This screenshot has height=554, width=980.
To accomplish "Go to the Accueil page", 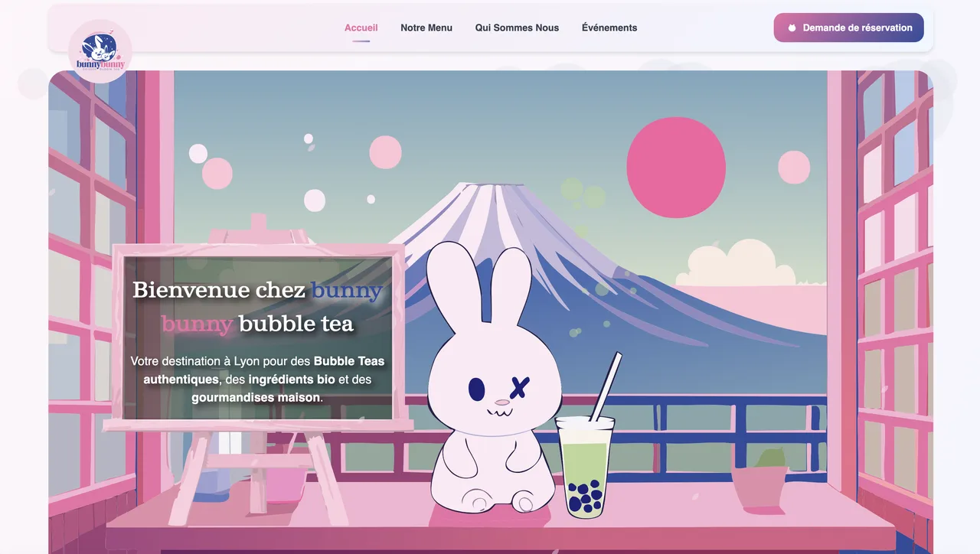I will click(x=361, y=28).
